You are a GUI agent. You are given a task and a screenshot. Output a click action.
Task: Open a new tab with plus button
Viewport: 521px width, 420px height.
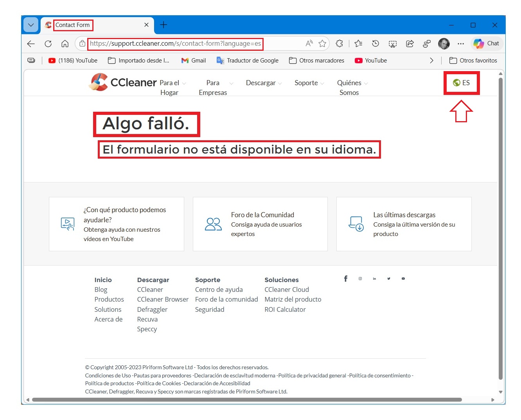click(163, 25)
